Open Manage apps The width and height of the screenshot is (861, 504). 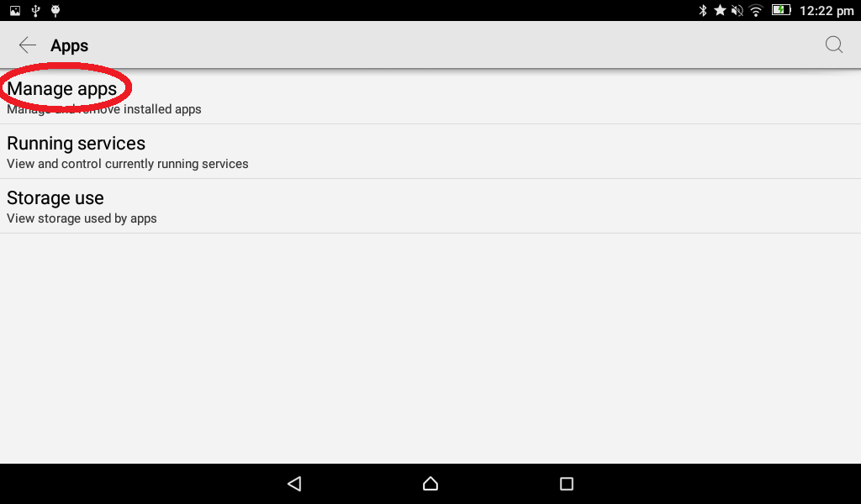point(430,97)
